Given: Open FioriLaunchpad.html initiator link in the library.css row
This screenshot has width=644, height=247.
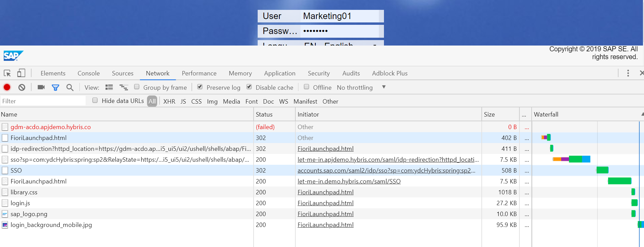Looking at the screenshot, I should coord(326,192).
